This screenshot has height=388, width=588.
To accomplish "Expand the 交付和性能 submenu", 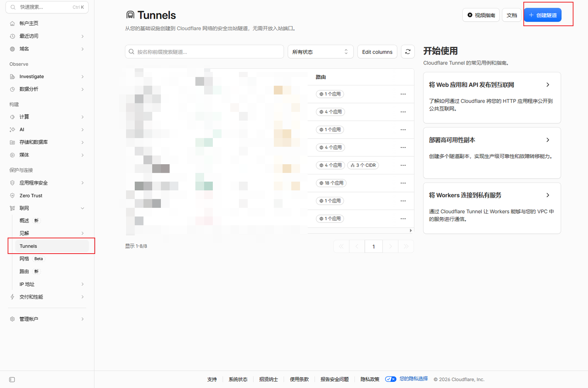I will tap(82, 297).
